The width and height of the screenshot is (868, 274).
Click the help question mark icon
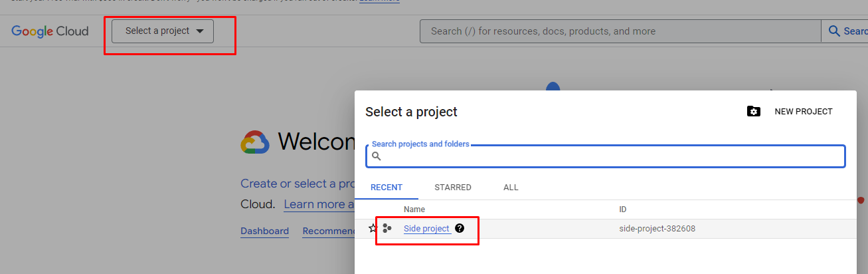pos(460,229)
